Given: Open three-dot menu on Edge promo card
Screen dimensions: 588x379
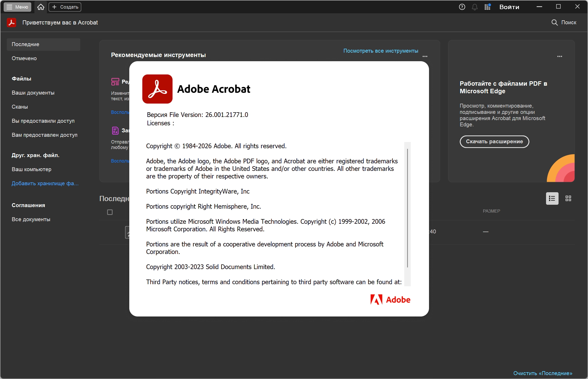Looking at the screenshot, I should 560,56.
